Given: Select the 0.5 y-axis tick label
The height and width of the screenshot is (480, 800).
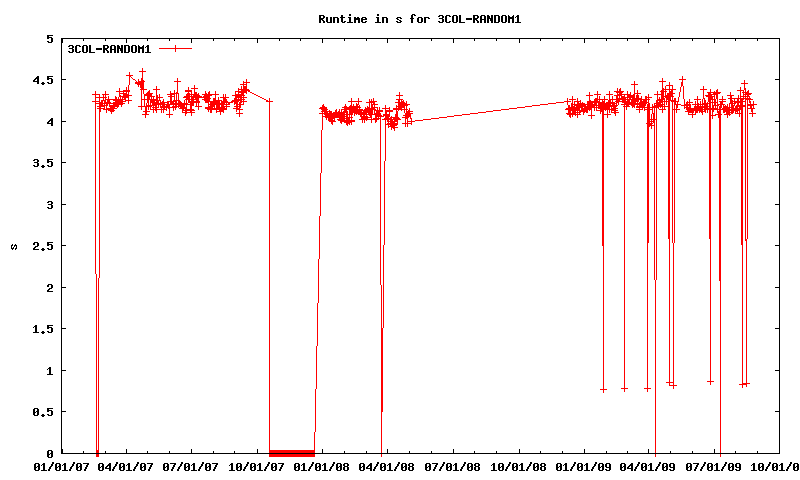Looking at the screenshot, I should point(43,412).
